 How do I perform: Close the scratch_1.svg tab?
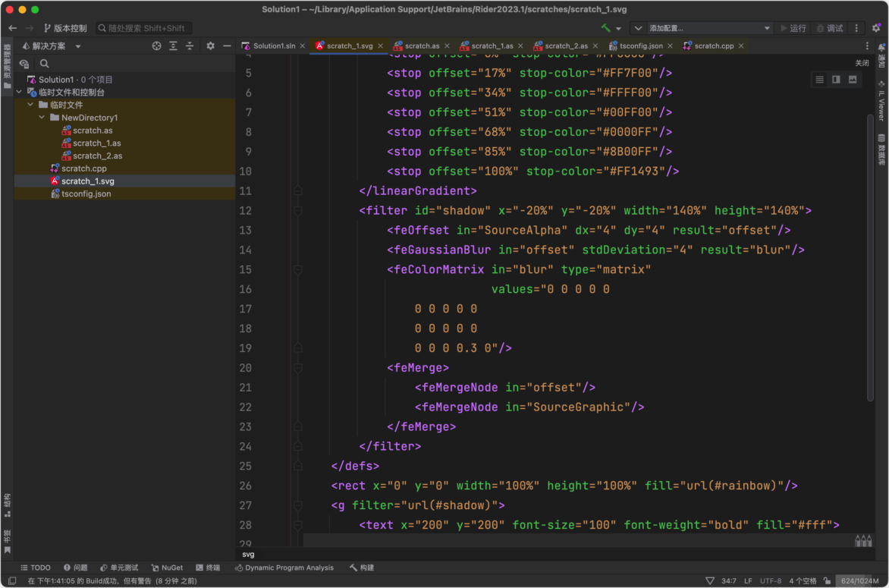381,46
